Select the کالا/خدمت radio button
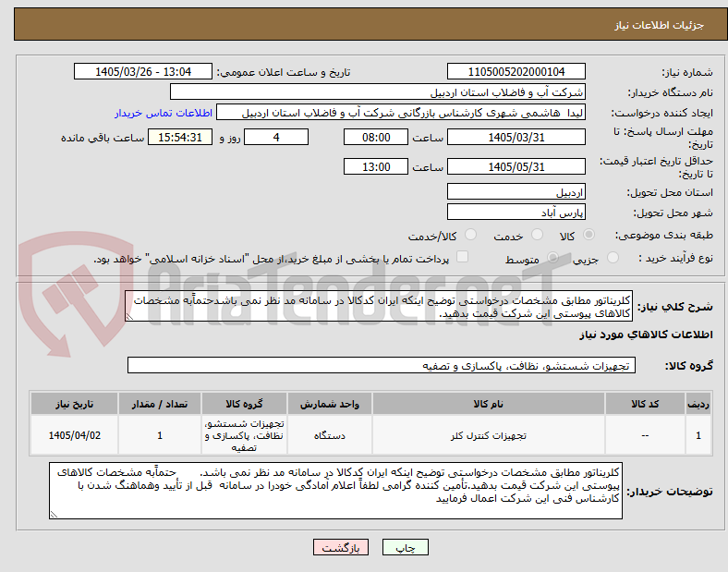This screenshot has width=728, height=572. click(x=471, y=235)
